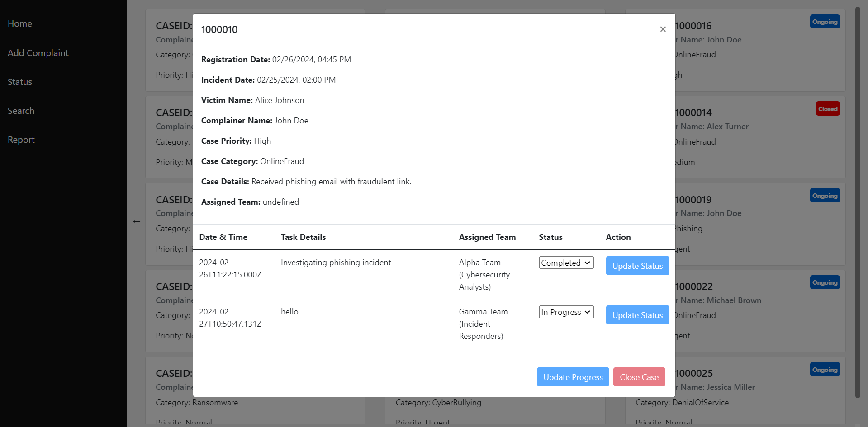Select the Case Priority High line
868x427 pixels.
coord(236,141)
